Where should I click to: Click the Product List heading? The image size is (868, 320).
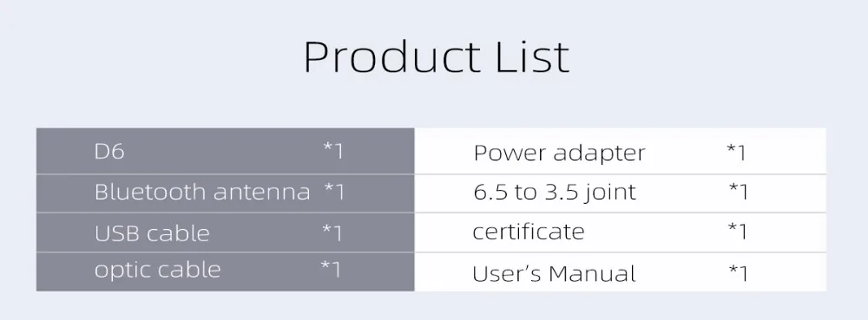point(437,56)
